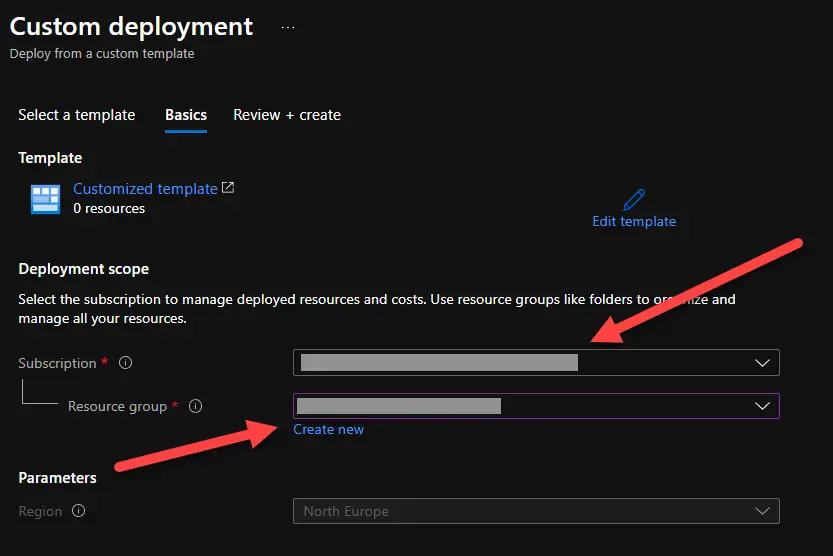The image size is (833, 556).
Task: Click the 0 resources text under Customized template
Action: point(109,208)
